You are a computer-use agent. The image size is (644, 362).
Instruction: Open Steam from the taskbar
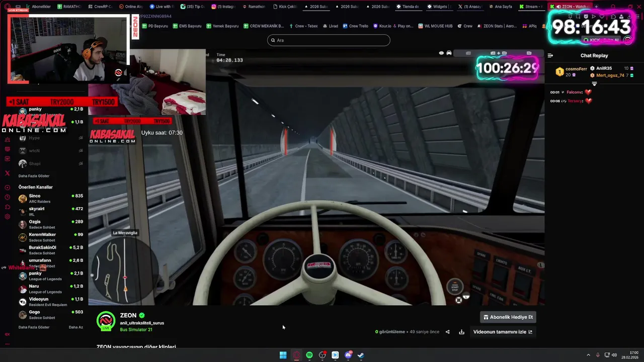[x=361, y=355]
